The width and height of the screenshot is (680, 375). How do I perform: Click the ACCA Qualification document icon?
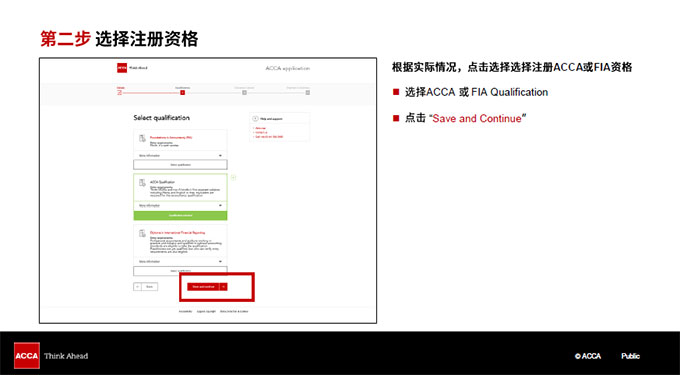[x=142, y=183]
